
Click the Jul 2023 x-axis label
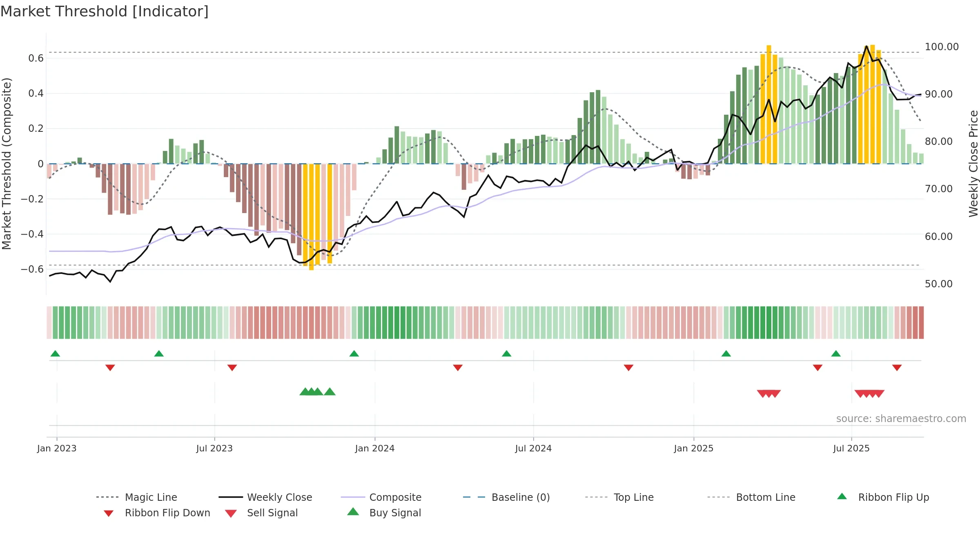pyautogui.click(x=214, y=448)
